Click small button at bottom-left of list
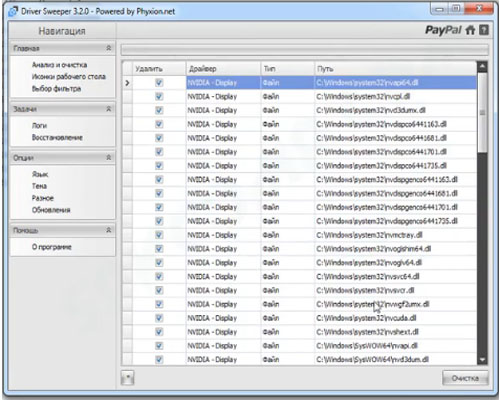 127,378
